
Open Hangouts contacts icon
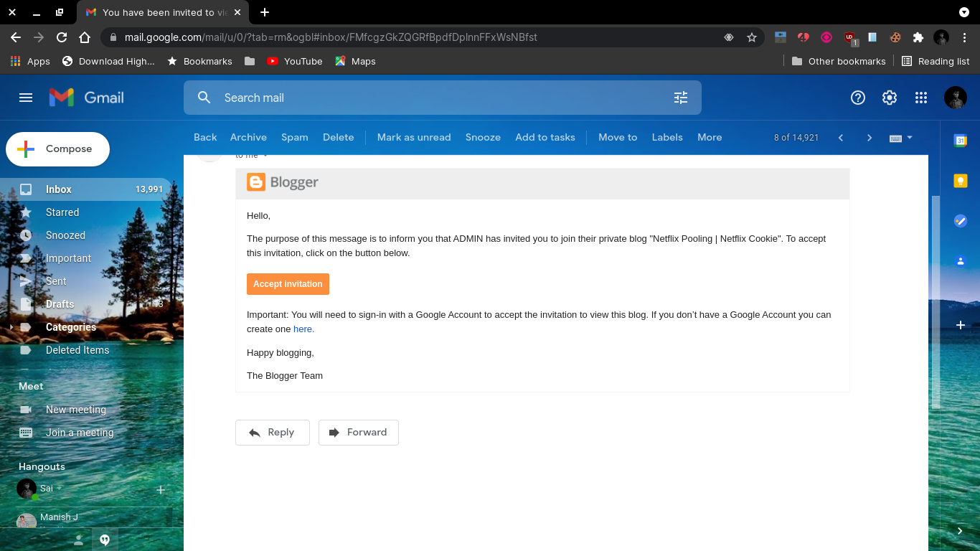tap(79, 540)
